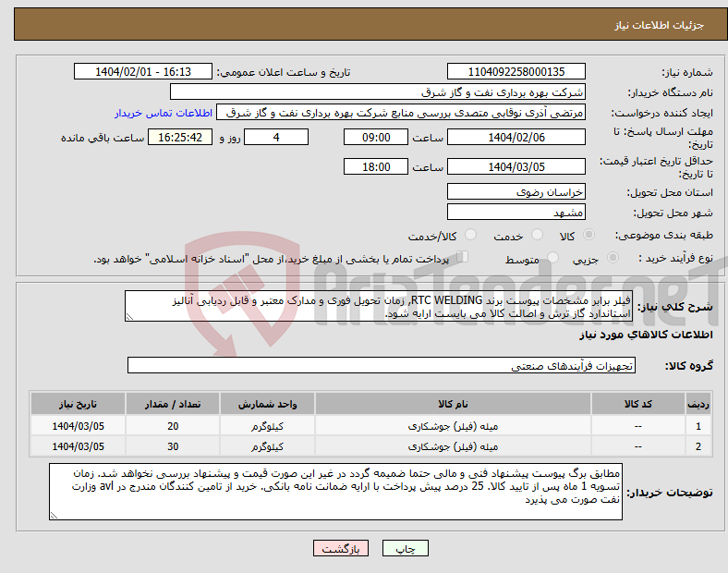Click the validity time field 18:00
728x573 pixels.
point(376,166)
